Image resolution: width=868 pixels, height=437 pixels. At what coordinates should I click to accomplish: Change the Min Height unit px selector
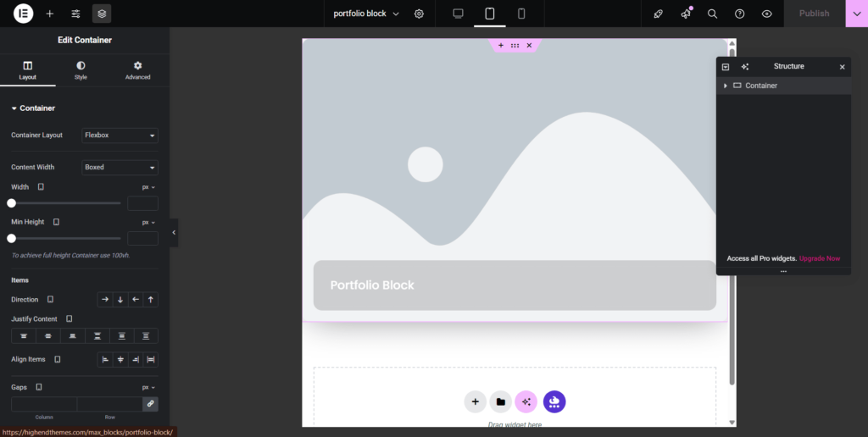coord(149,223)
